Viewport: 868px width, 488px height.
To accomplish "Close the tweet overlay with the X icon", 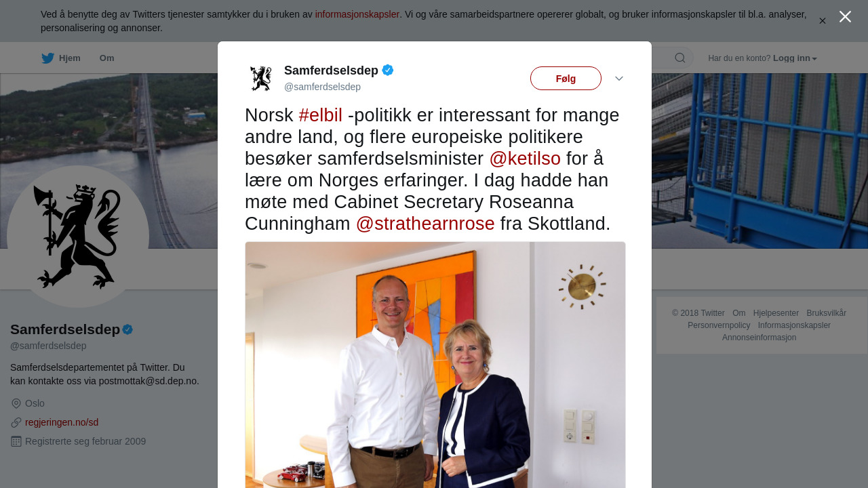I will (845, 17).
